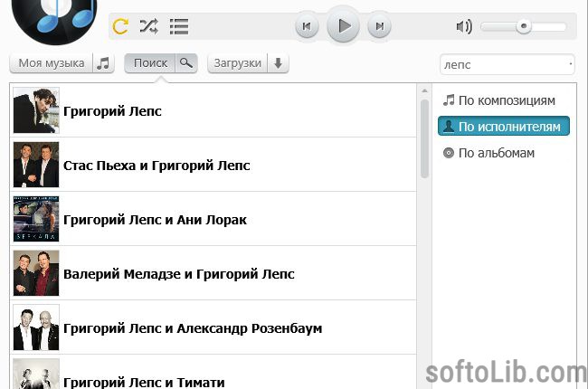The height and width of the screenshot is (389, 588).
Task: Click the music player logo
Action: (54, 21)
